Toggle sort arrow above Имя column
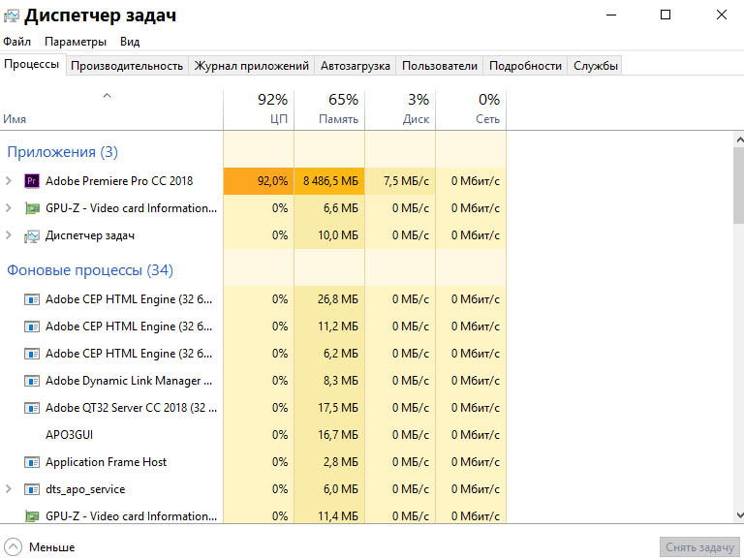Screen dimensions: 744x560 click(x=108, y=95)
